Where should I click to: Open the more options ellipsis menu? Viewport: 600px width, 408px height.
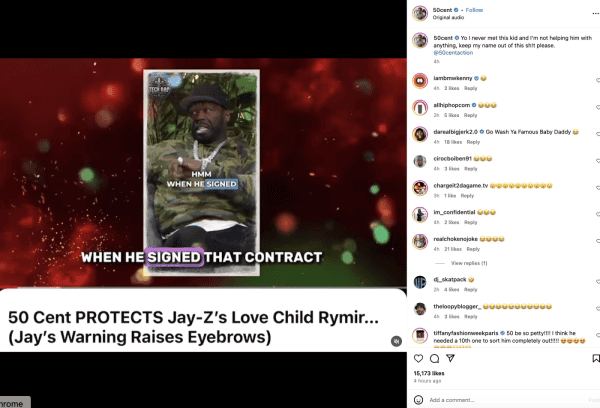click(595, 13)
